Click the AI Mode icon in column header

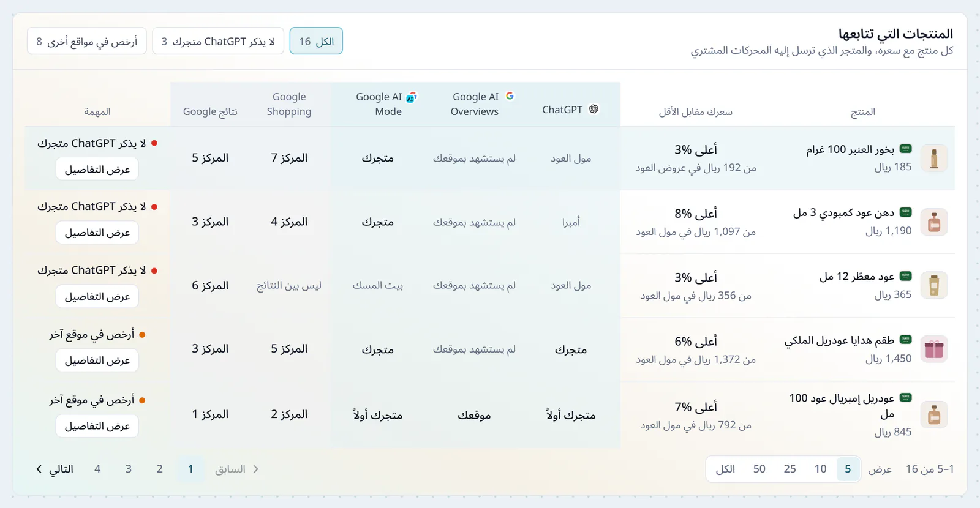click(412, 97)
